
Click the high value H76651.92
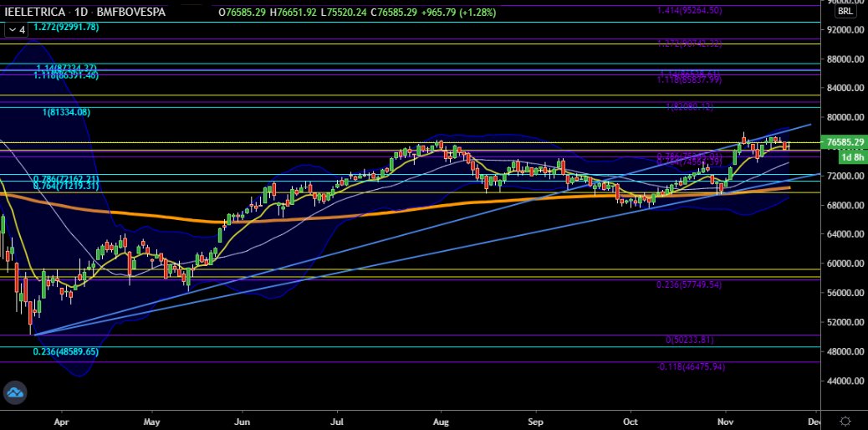click(x=295, y=12)
